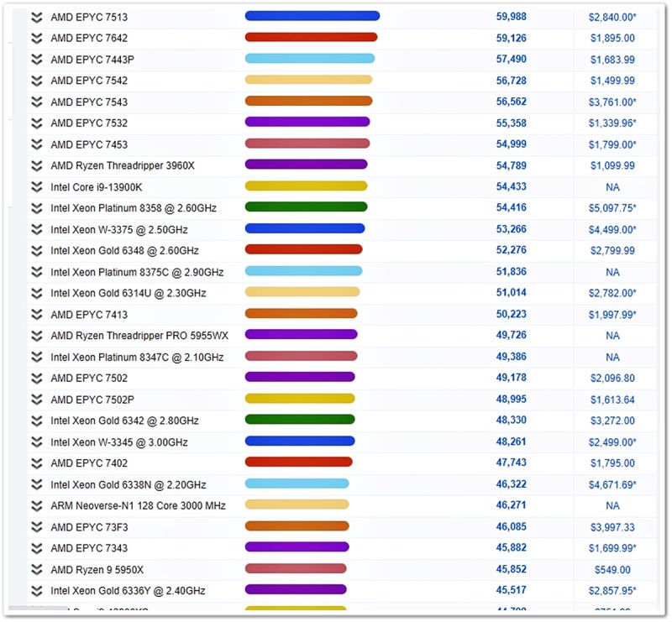Expand the AMD EPYC 7502P row chevron
672x622 pixels.
[37, 400]
